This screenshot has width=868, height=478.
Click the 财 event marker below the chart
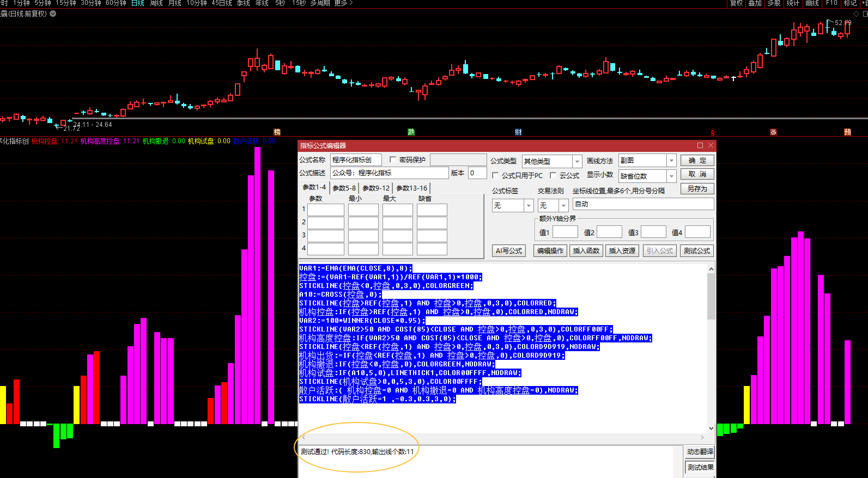[x=518, y=132]
